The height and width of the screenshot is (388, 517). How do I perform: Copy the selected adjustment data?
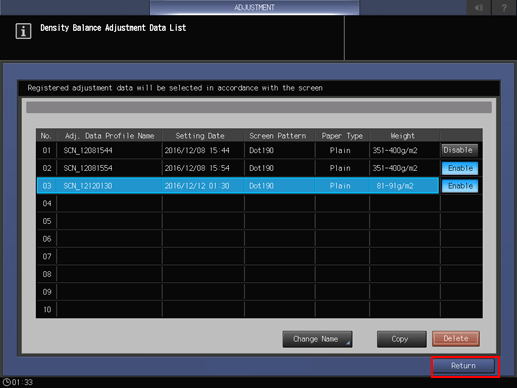(401, 339)
